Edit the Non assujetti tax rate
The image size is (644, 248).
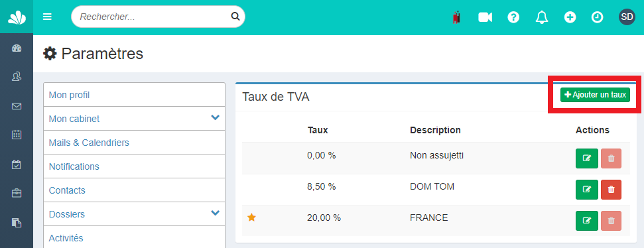tap(587, 158)
